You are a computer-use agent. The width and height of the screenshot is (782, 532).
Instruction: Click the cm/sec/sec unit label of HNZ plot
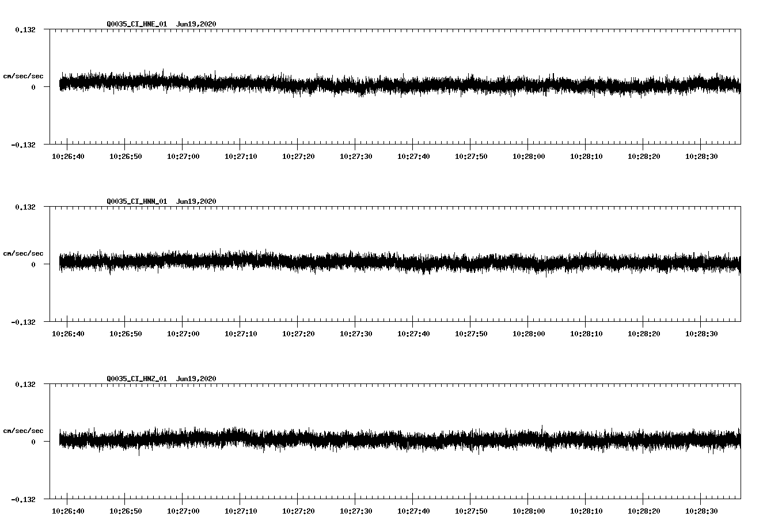click(x=23, y=431)
